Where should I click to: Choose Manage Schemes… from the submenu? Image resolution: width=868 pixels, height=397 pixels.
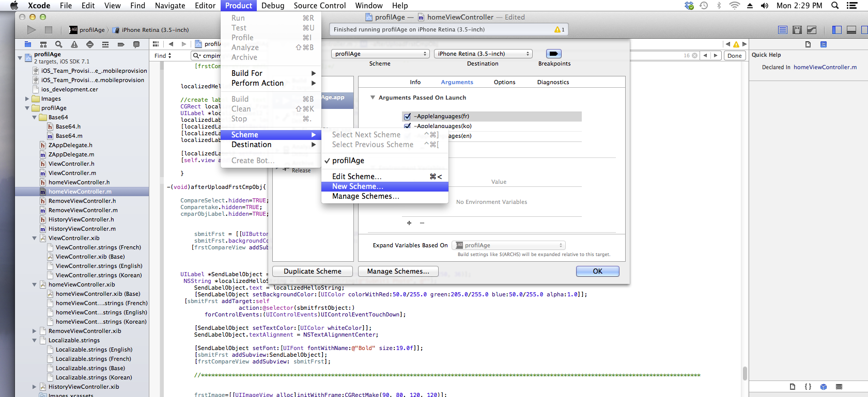coord(385,196)
